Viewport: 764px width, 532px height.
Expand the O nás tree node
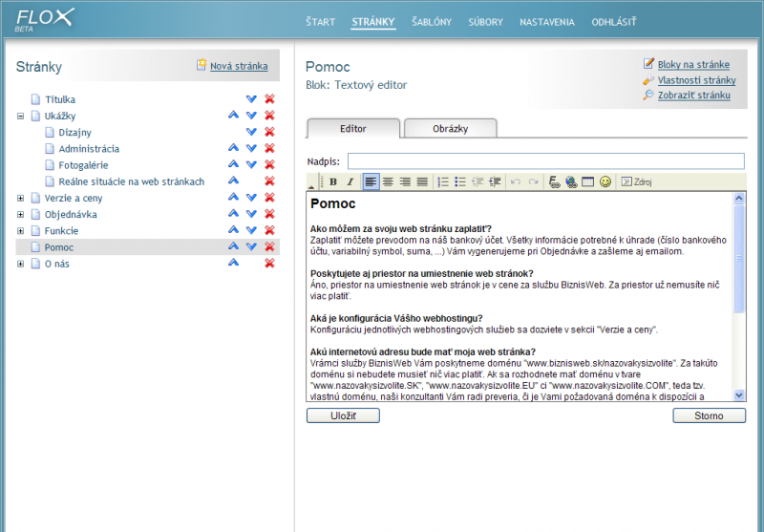click(x=20, y=264)
